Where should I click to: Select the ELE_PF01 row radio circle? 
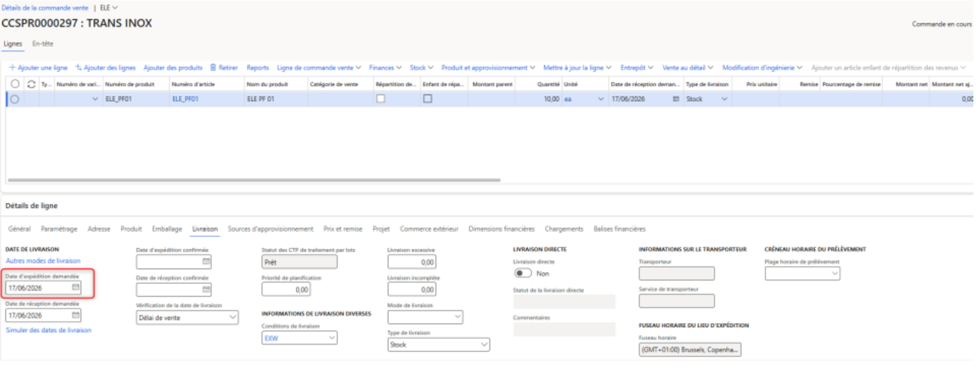coord(15,99)
